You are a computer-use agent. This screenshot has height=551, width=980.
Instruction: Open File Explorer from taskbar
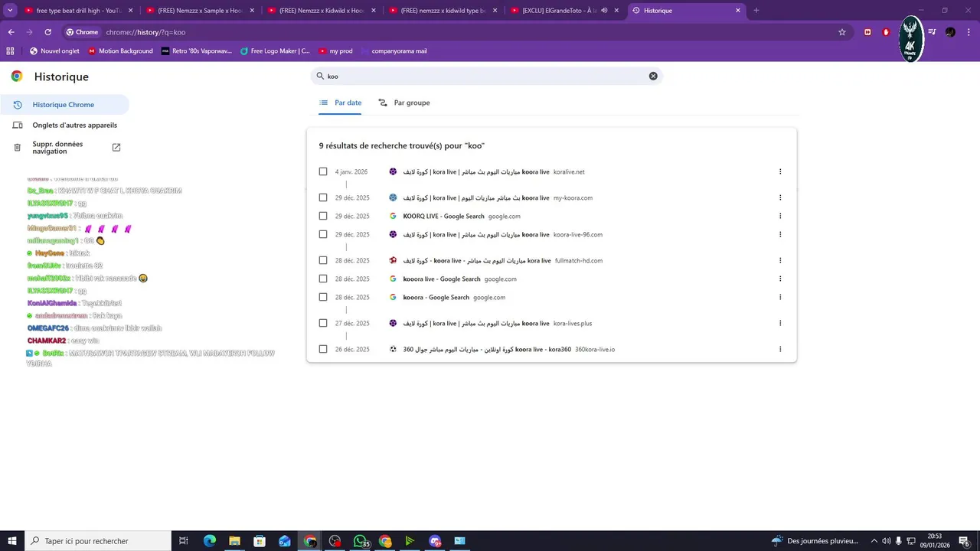[234, 541]
